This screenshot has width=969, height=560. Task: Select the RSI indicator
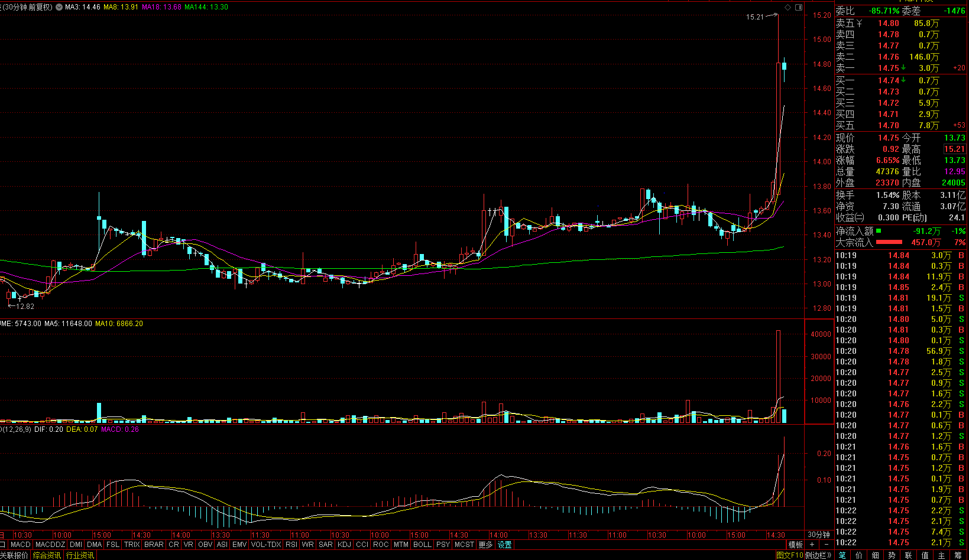click(291, 545)
